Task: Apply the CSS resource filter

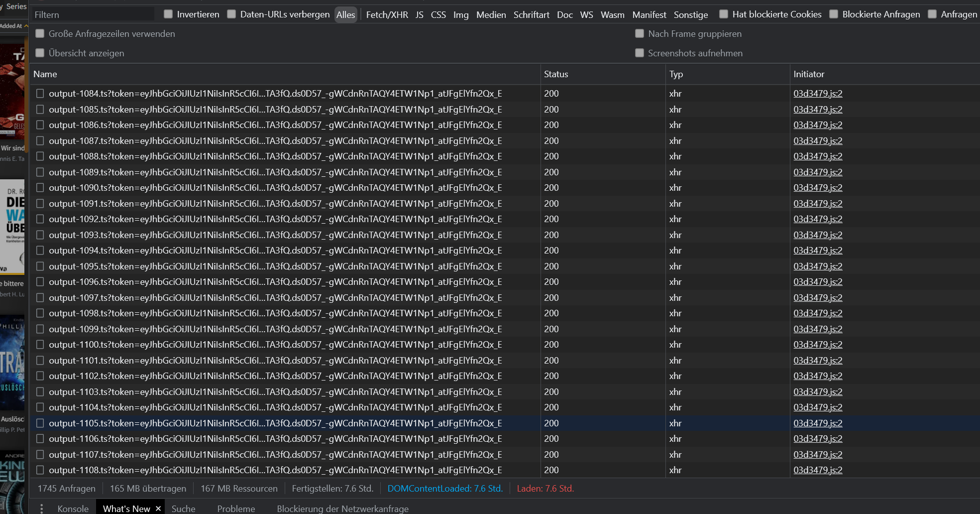Action: (438, 14)
